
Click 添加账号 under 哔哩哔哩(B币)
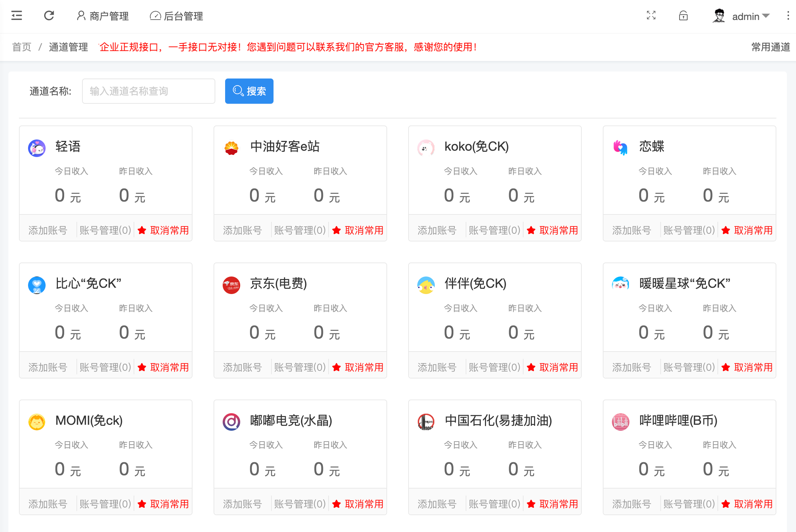point(632,504)
